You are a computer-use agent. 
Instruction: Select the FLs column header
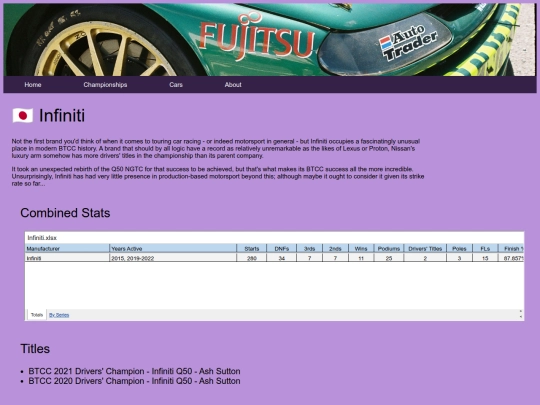click(485, 248)
